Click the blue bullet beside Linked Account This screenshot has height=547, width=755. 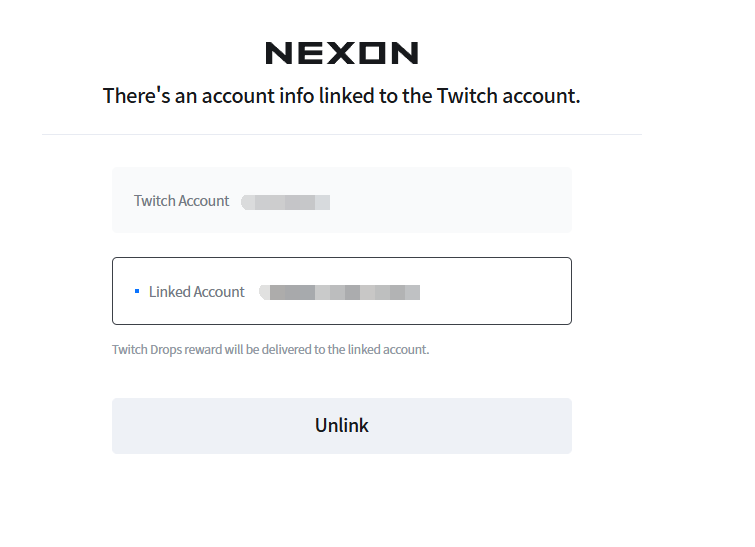click(137, 291)
